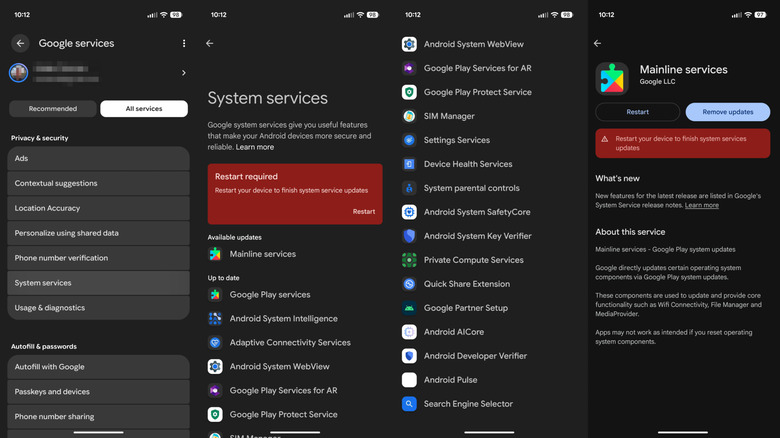
Task: Open Autofill with Google
Action: [x=98, y=367]
